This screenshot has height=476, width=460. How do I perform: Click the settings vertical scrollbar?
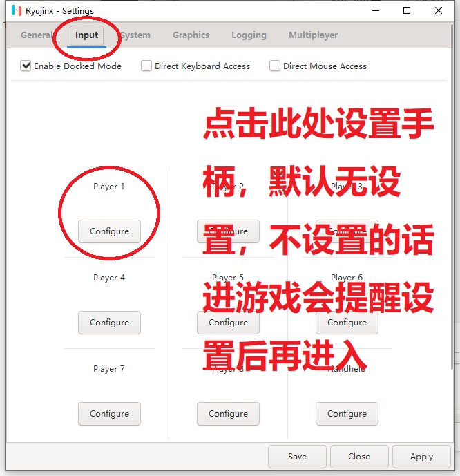(x=452, y=198)
